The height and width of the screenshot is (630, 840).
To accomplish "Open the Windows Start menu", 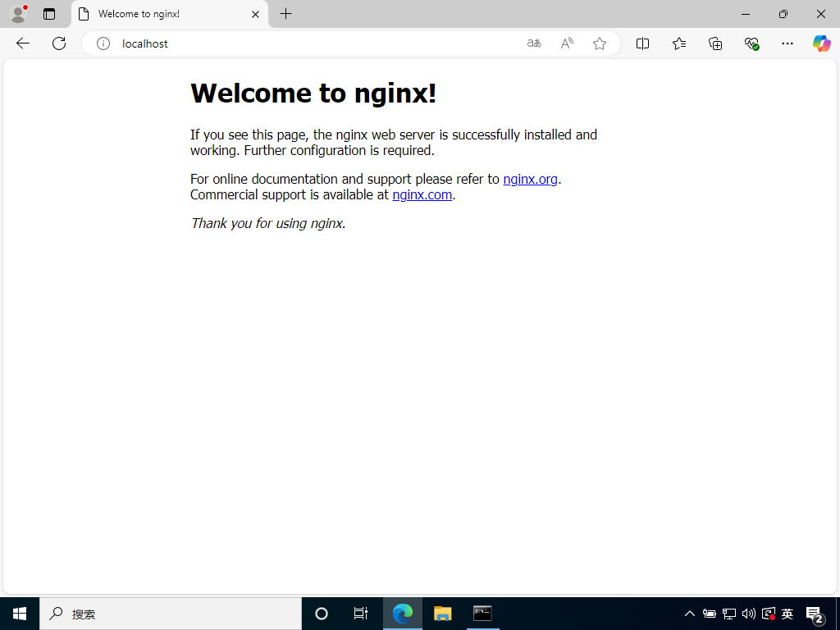I will coord(20,614).
